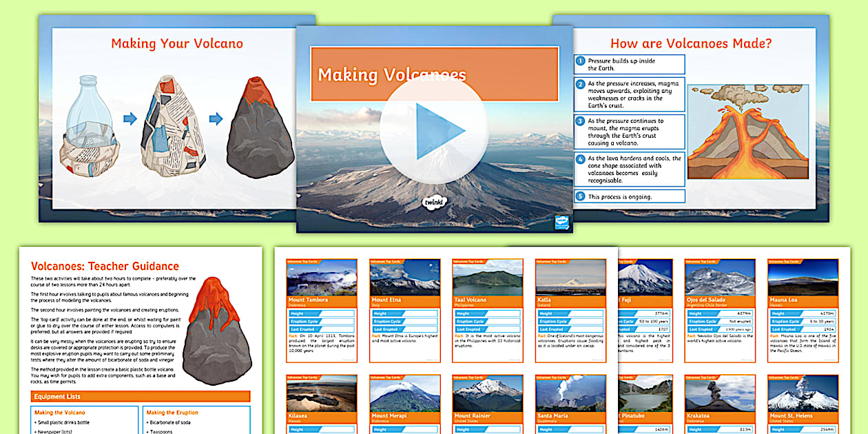This screenshot has height=434, width=868.
Task: Click the twinkl cloud logo below the volcano
Action: click(433, 201)
